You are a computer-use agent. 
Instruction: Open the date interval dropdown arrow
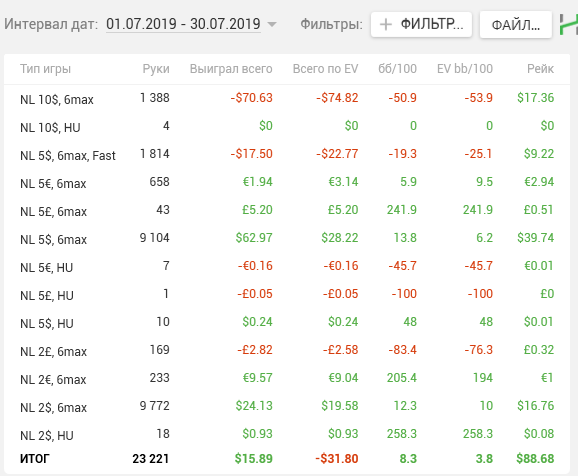tap(272, 25)
